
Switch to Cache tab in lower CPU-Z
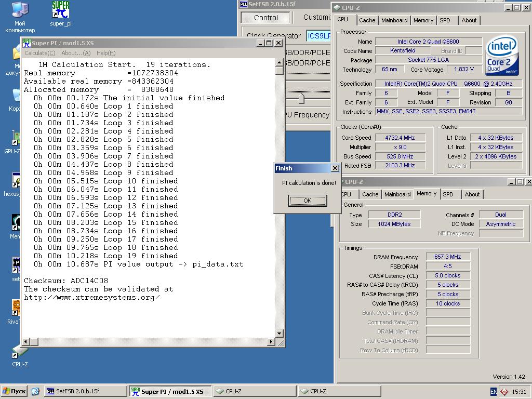[x=370, y=194]
